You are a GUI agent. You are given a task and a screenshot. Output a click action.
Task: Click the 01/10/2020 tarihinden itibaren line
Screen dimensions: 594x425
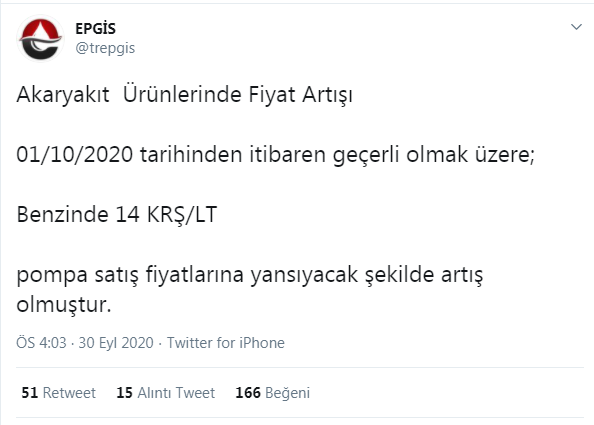275,155
